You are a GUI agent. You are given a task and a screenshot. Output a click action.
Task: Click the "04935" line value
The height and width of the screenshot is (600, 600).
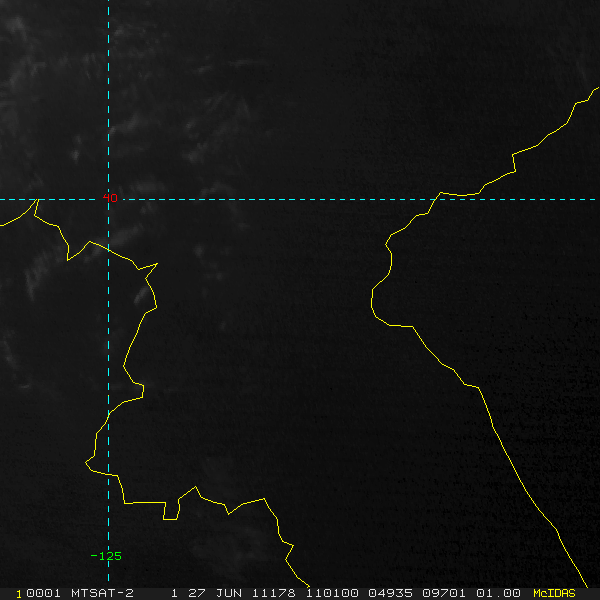tap(390, 593)
